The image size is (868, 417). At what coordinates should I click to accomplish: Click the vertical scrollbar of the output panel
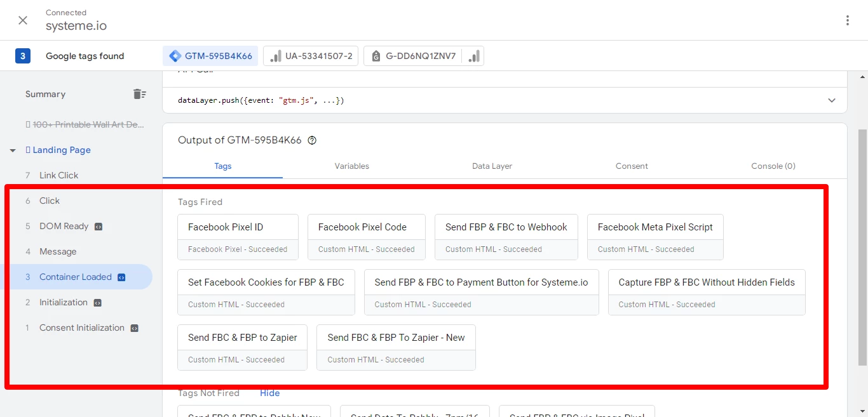(862, 248)
